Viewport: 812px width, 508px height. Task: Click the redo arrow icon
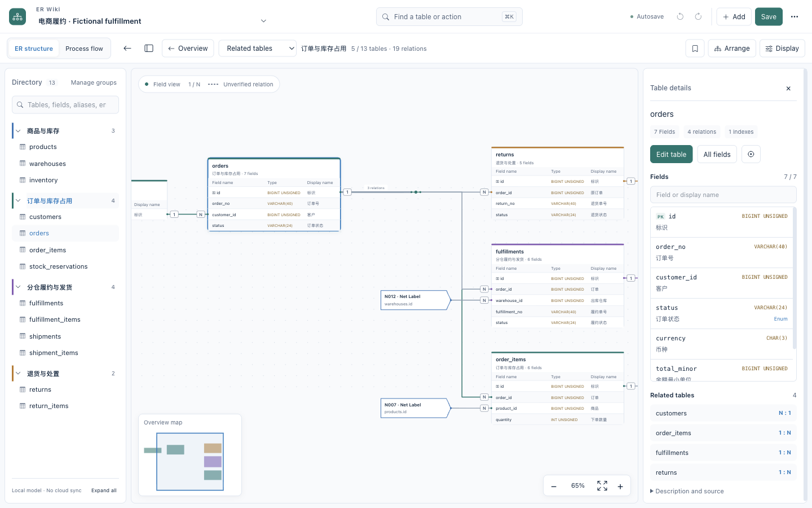click(698, 16)
